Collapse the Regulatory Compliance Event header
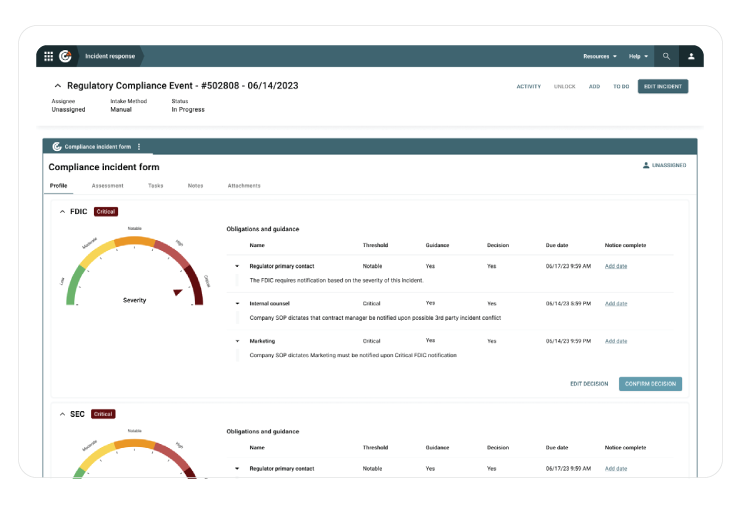Viewport: 741px width, 505px height. pyautogui.click(x=58, y=86)
